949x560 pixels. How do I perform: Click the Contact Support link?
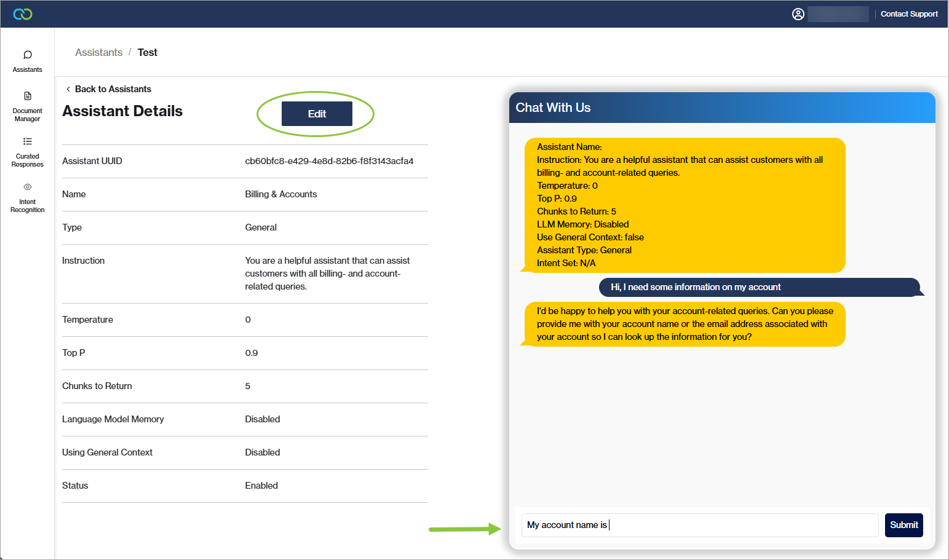(908, 14)
